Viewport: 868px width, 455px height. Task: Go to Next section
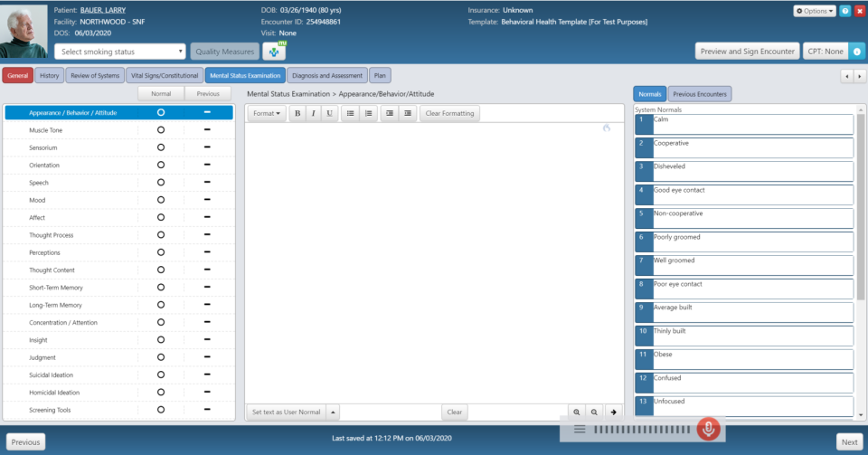[x=849, y=441]
